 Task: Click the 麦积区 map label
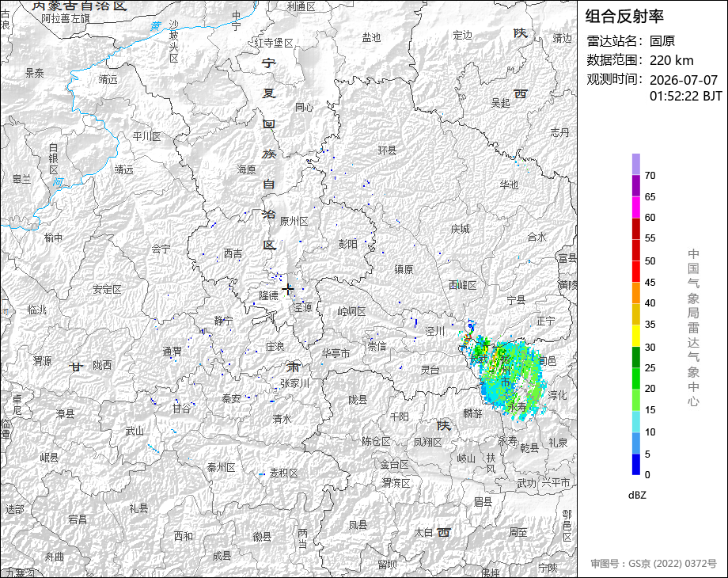(283, 473)
